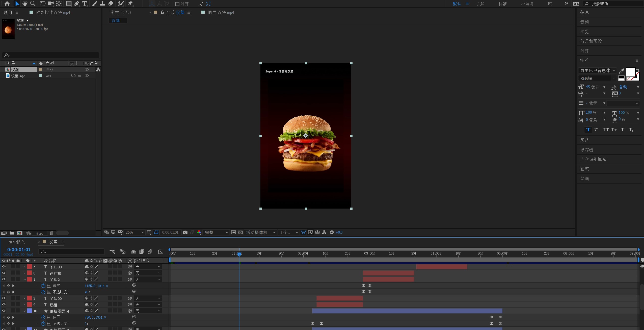
Task: Switch to the 渲染队列 tab
Action: coord(17,242)
